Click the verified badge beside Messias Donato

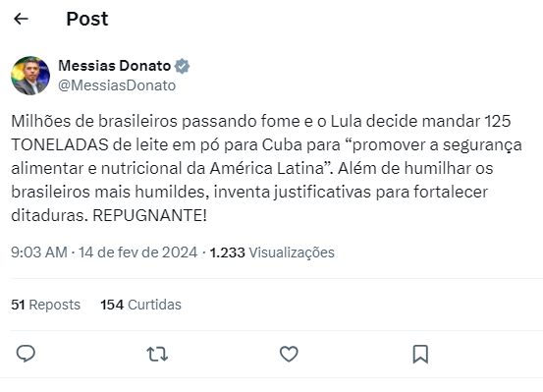[182, 66]
